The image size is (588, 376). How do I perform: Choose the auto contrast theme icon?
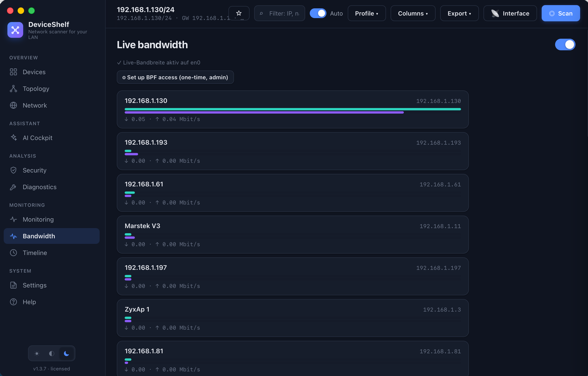tap(51, 353)
